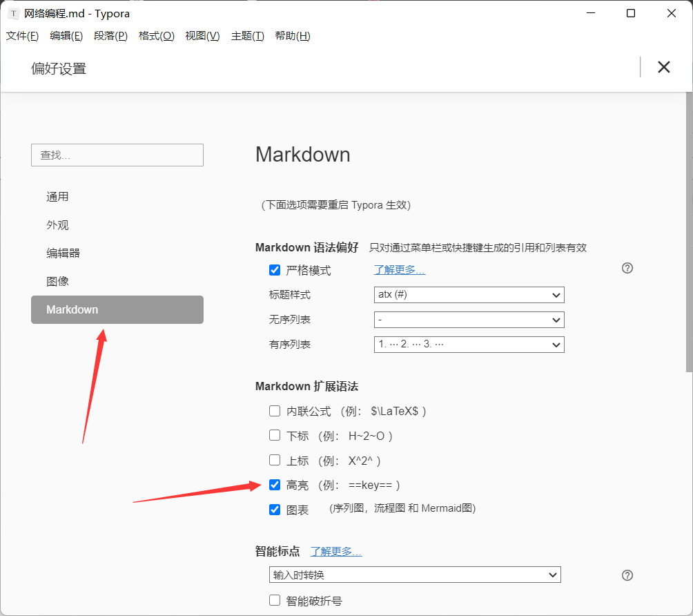Open the 段落(P) menu
This screenshot has height=616, width=693.
click(x=110, y=36)
